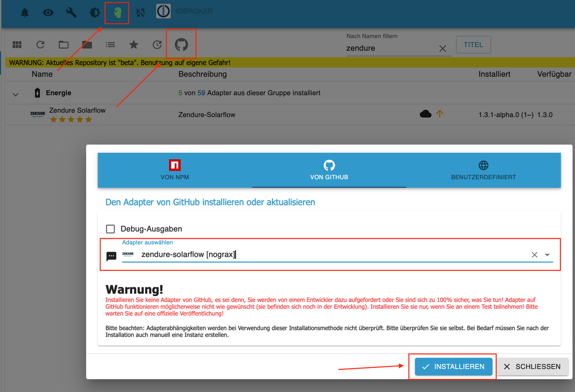The image size is (575, 392).
Task: Clear the selected adapter with X
Action: pos(535,255)
